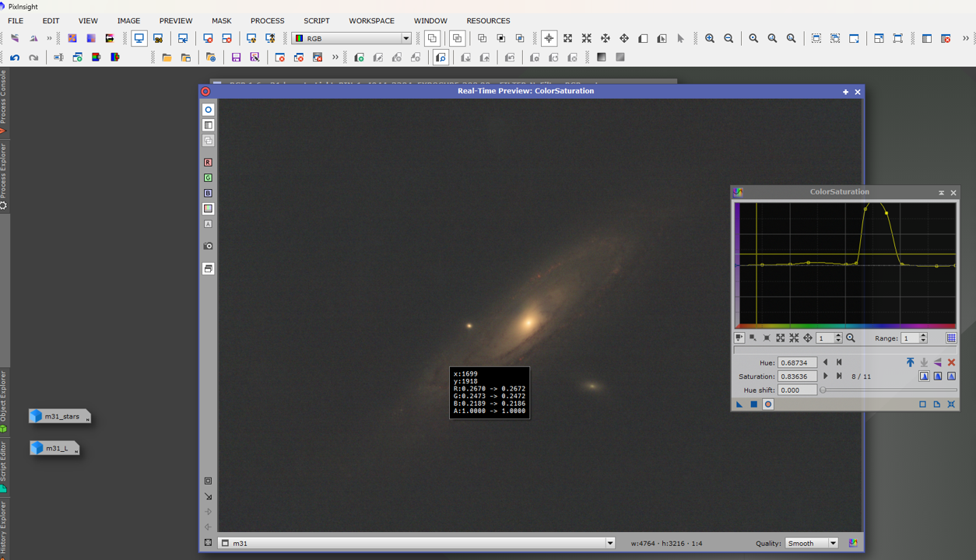Screen dimensions: 976x560
Task: Open the SCRIPT menu
Action: [x=316, y=21]
